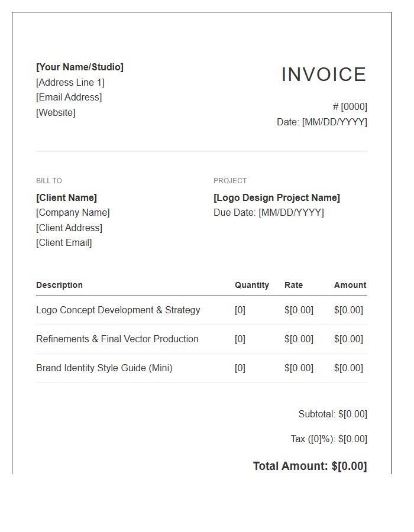
Task: Click the Description column header
Action: (x=59, y=285)
